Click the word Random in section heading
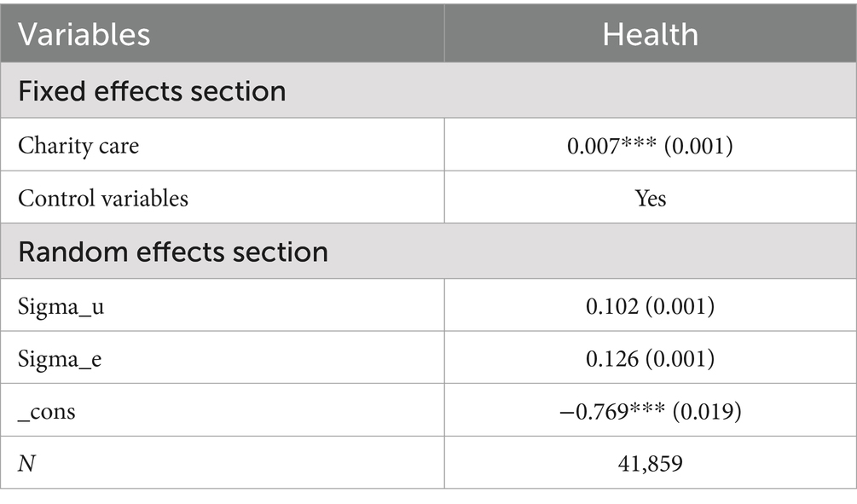This screenshot has width=857, height=504. click(72, 252)
